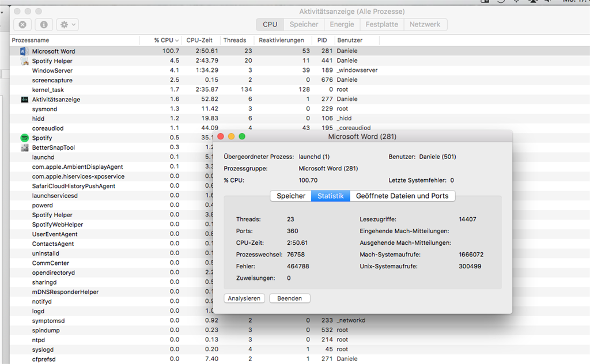Select the screencapture process row
Viewport: 590px width, 364px height.
[x=300, y=80]
